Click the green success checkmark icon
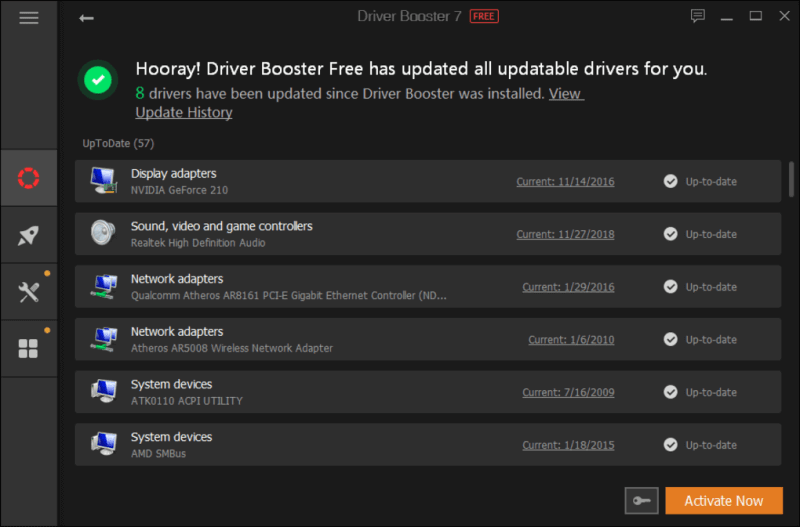This screenshot has height=527, width=800. pos(98,80)
